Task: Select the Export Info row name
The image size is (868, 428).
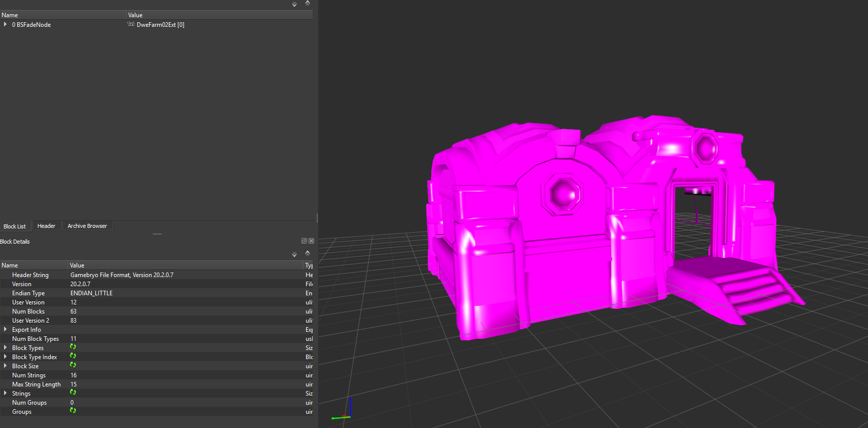Action: 26,330
